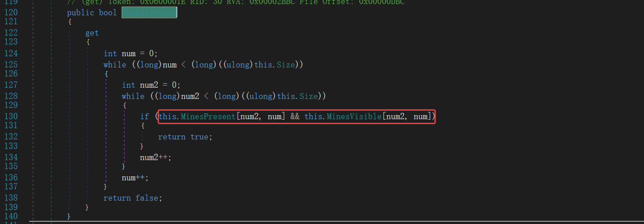Click the get accessor keyword
Image resolution: width=644 pixels, height=224 pixels.
[92, 33]
